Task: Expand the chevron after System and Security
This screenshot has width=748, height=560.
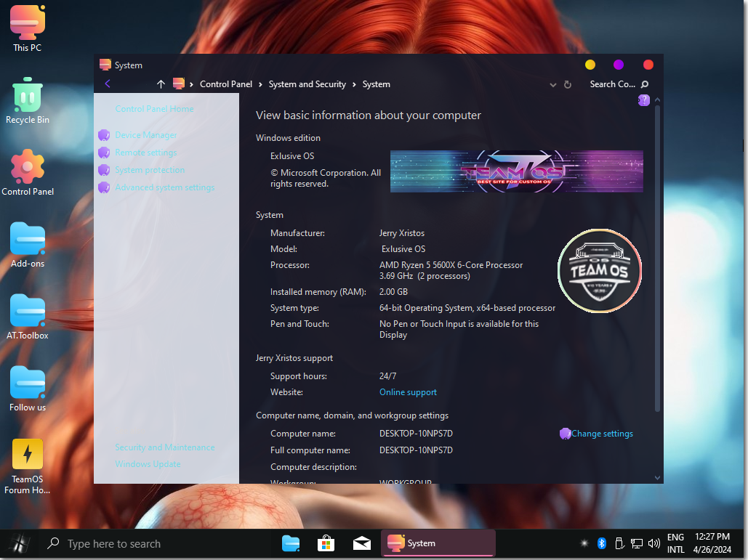Action: click(354, 84)
